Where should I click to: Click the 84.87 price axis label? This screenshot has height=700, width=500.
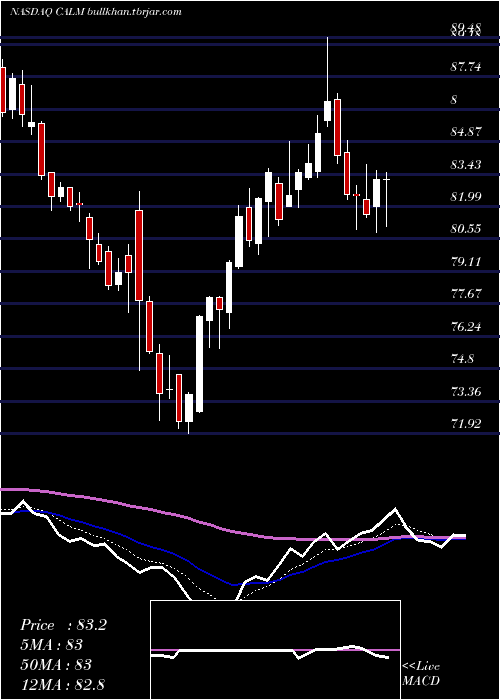tap(466, 132)
